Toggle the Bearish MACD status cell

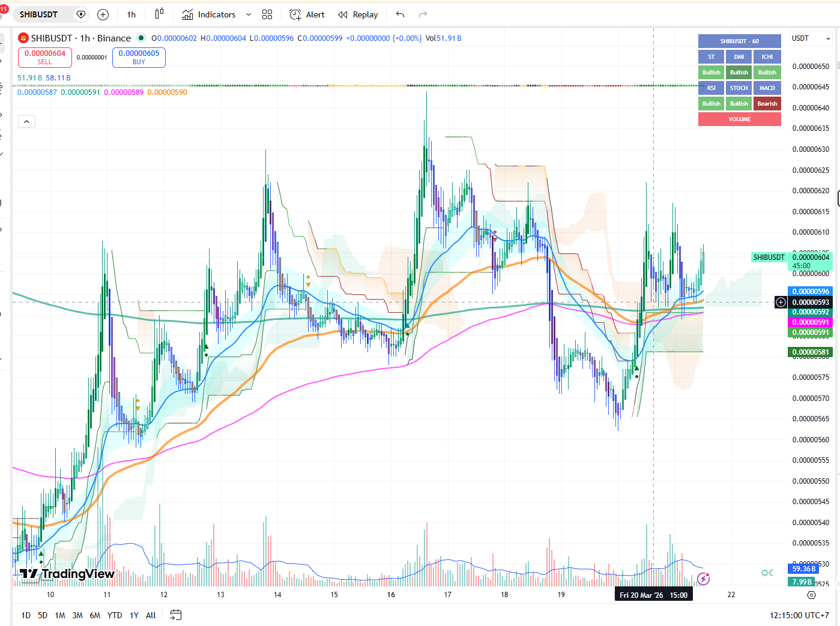click(767, 104)
